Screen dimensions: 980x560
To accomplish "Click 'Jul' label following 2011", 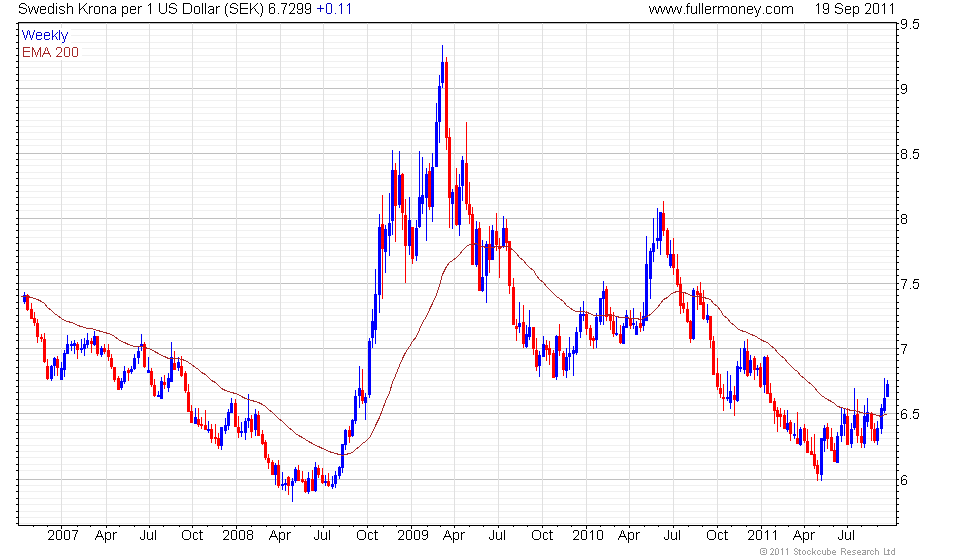I will 846,536.
